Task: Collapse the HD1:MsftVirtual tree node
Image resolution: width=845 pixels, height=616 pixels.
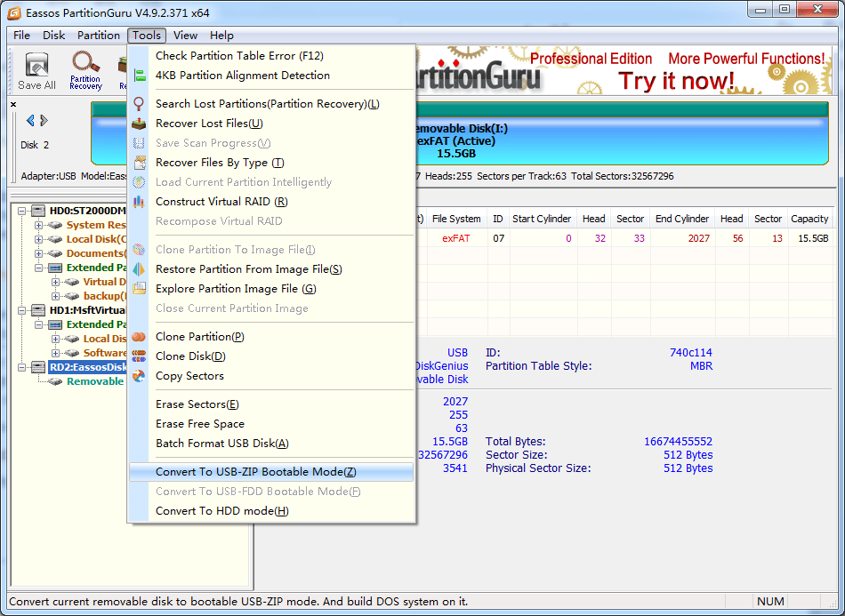Action: click(22, 310)
